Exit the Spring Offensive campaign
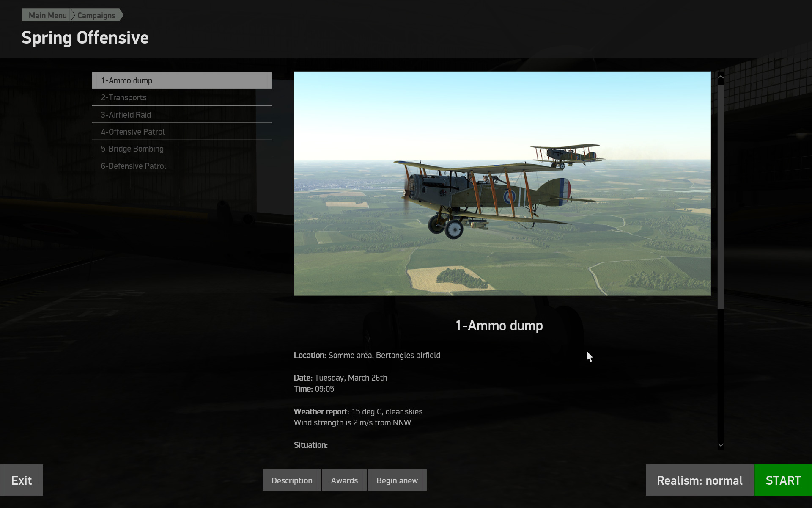The height and width of the screenshot is (508, 812). point(21,480)
